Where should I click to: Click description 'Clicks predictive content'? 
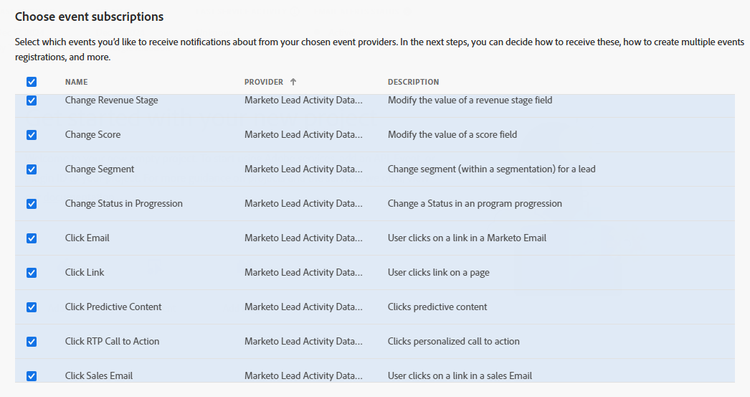tap(437, 307)
